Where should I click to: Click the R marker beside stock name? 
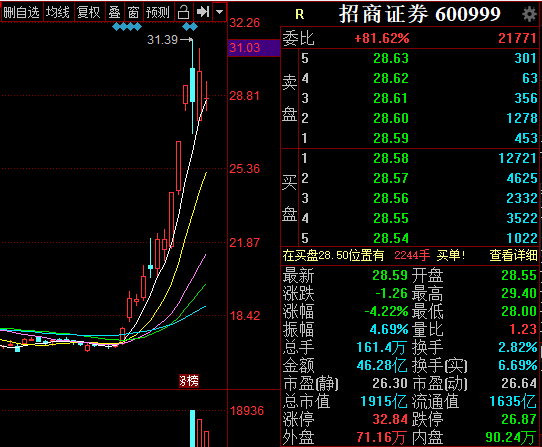[x=299, y=15]
